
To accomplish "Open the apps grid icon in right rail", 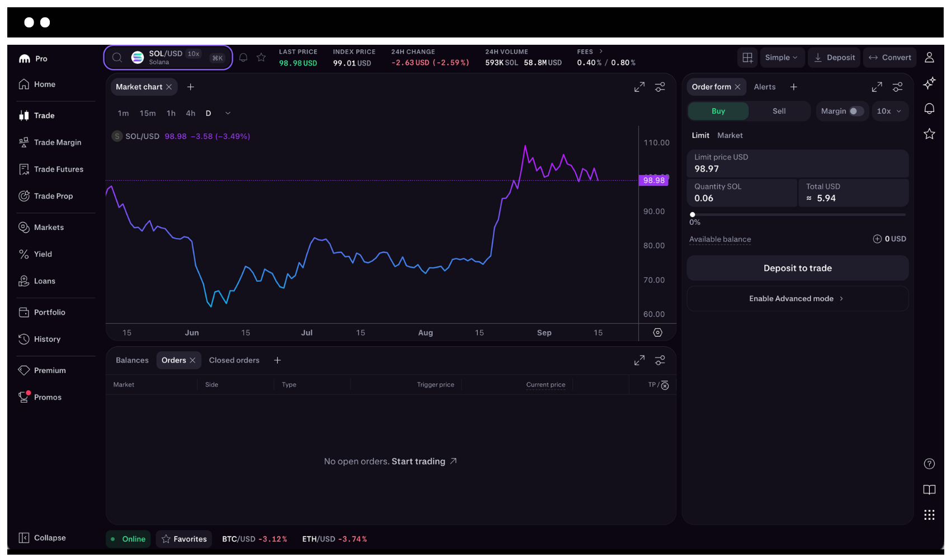I will (x=929, y=515).
